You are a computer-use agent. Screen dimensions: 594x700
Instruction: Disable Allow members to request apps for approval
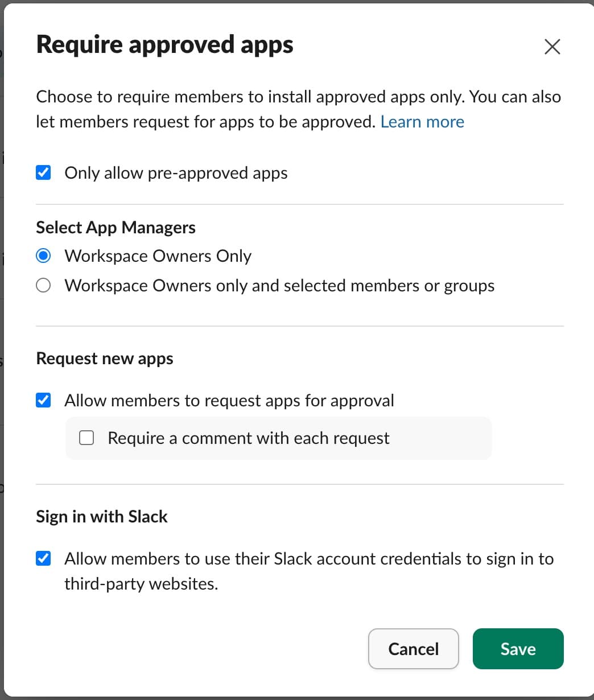pos(43,400)
